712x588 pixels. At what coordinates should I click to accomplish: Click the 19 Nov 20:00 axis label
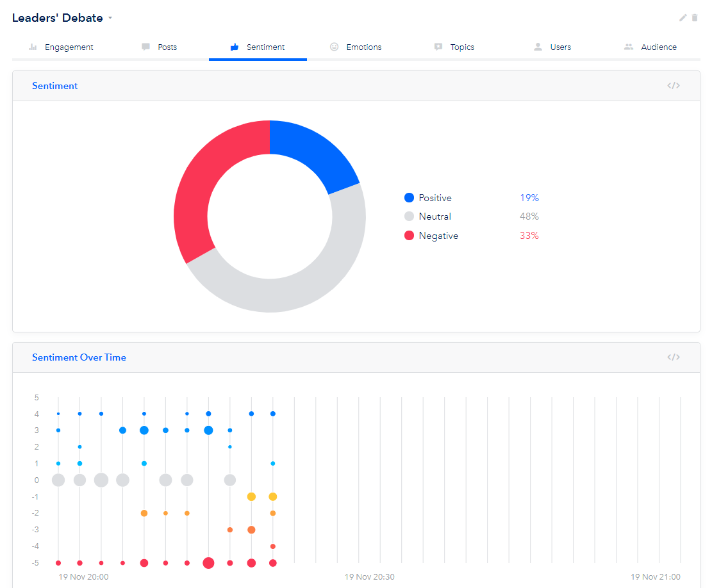pos(83,576)
